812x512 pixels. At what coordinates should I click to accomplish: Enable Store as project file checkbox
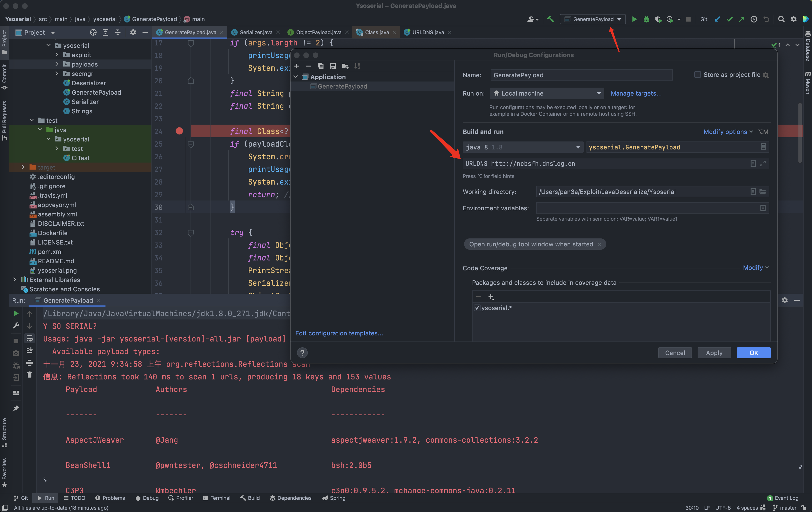[x=697, y=74]
